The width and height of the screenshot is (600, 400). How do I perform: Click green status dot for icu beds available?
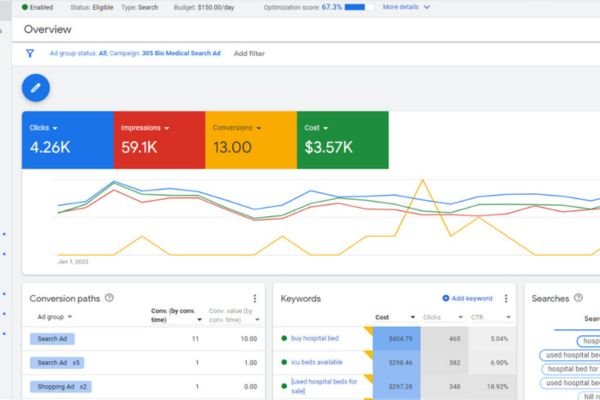(x=284, y=362)
